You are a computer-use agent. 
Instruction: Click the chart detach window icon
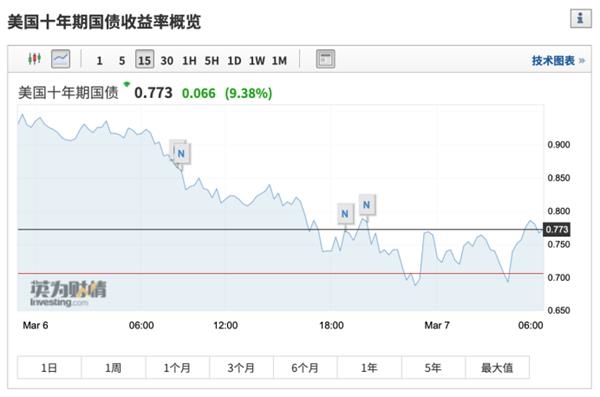click(x=325, y=59)
